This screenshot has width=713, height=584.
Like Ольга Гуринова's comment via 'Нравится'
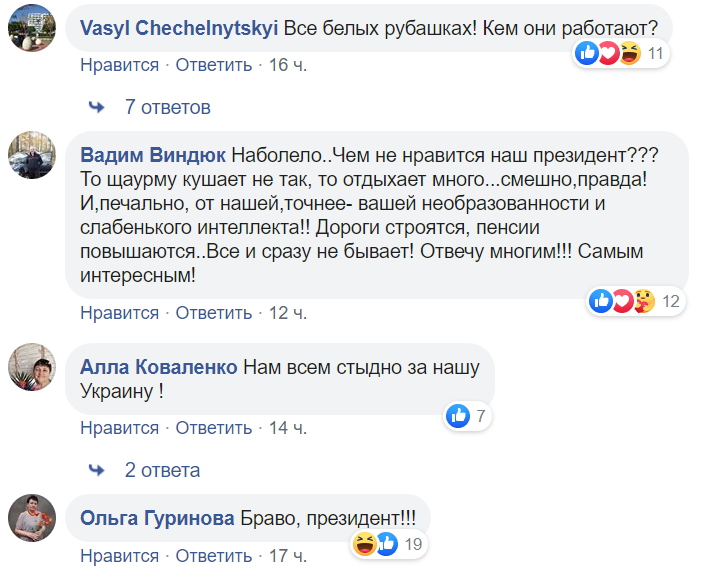[x=119, y=555]
